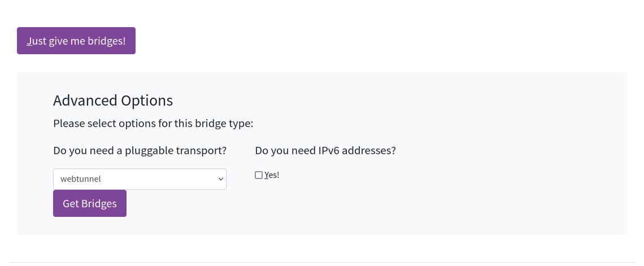The width and height of the screenshot is (644, 266).
Task: Click the "Yes!" checkbox label
Action: (x=272, y=175)
